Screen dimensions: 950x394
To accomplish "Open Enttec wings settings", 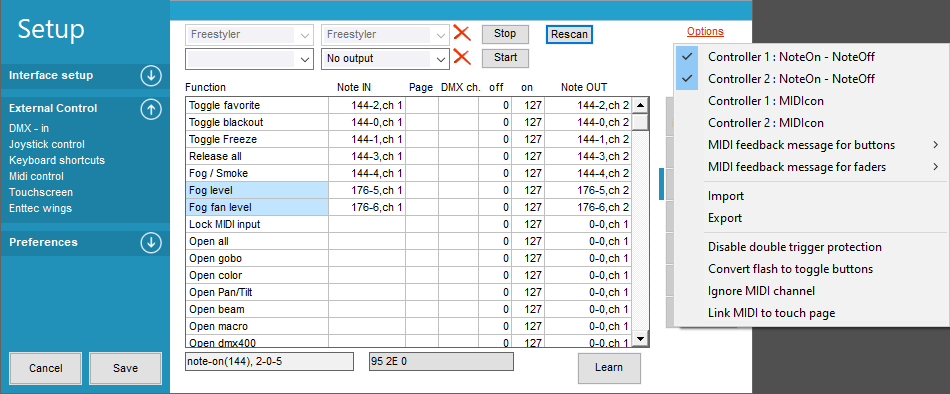I will pyautogui.click(x=40, y=208).
